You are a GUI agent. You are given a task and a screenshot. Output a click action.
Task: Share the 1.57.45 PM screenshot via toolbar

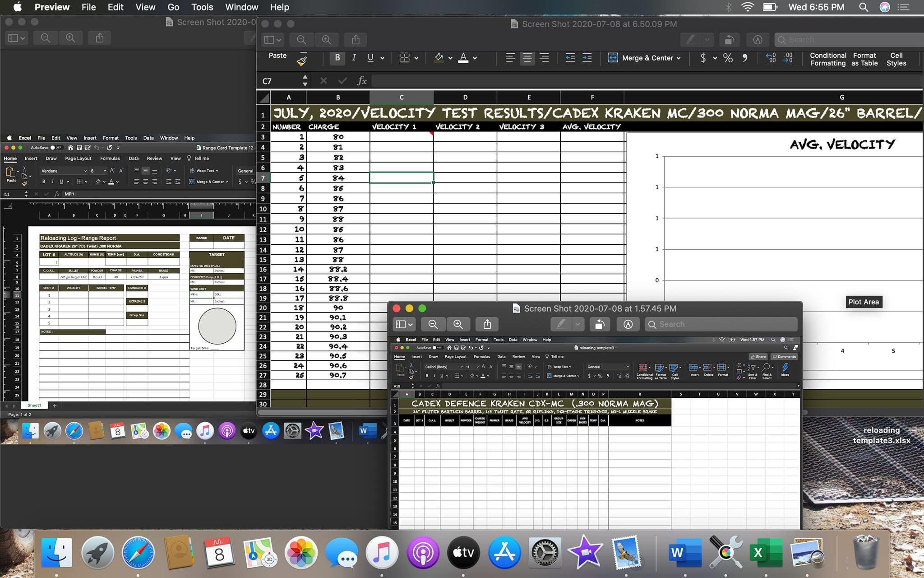[487, 324]
